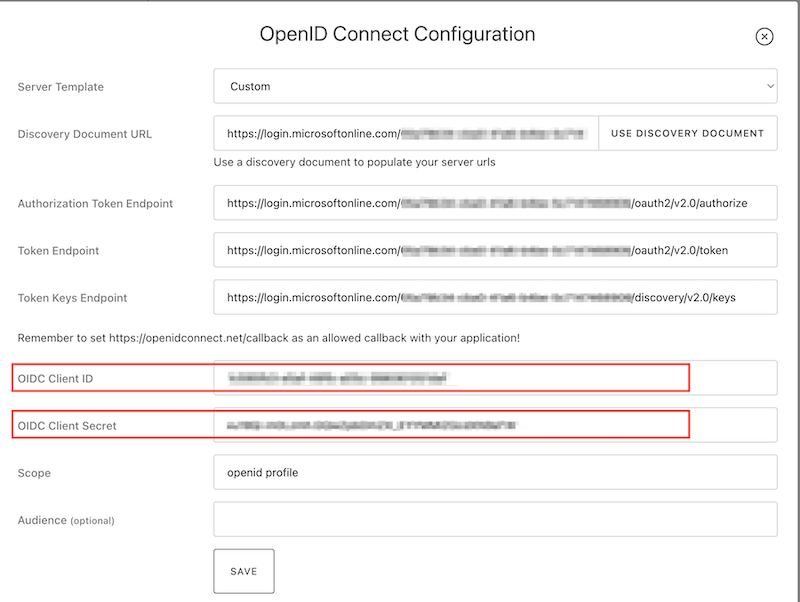
Task: Click the Token Keys Endpoint label
Action: tap(72, 298)
